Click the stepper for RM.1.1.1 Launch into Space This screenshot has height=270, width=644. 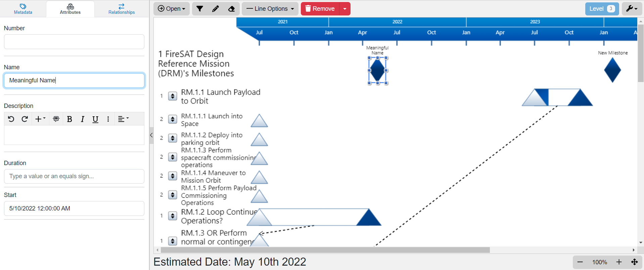point(173,119)
